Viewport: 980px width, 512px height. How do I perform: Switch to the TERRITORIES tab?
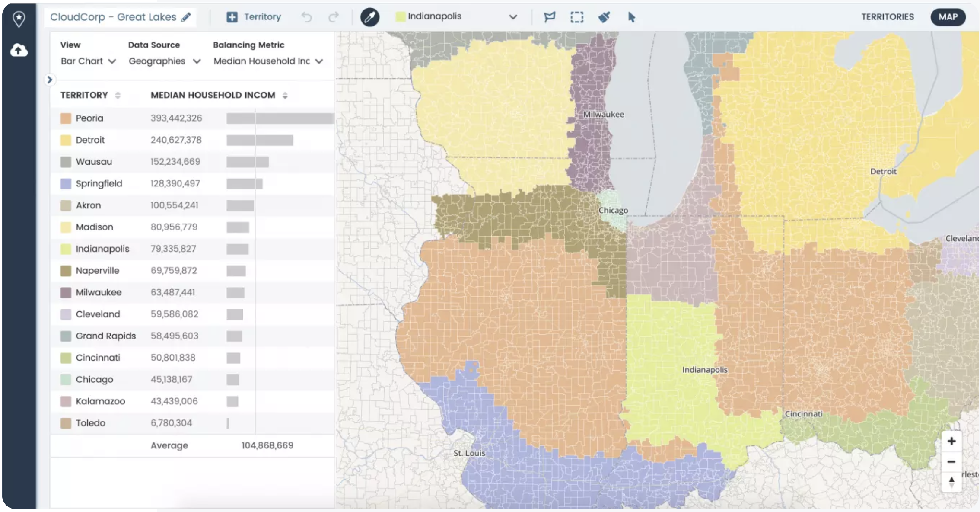point(888,17)
